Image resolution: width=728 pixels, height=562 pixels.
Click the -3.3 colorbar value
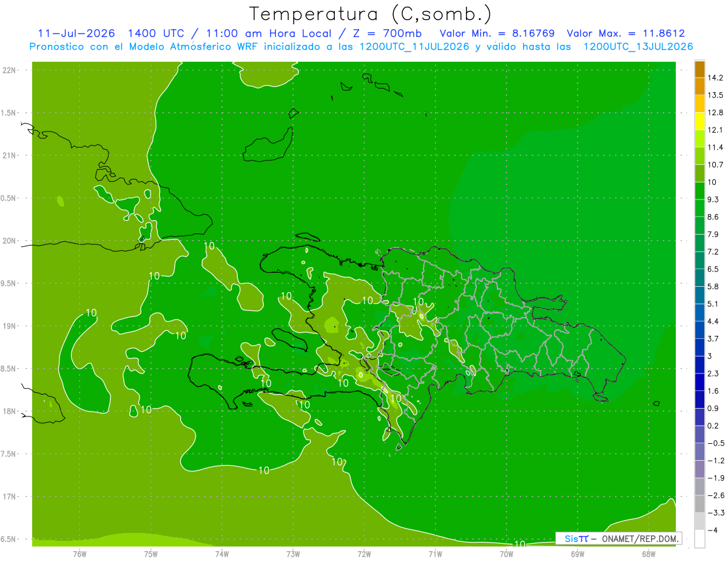click(716, 513)
